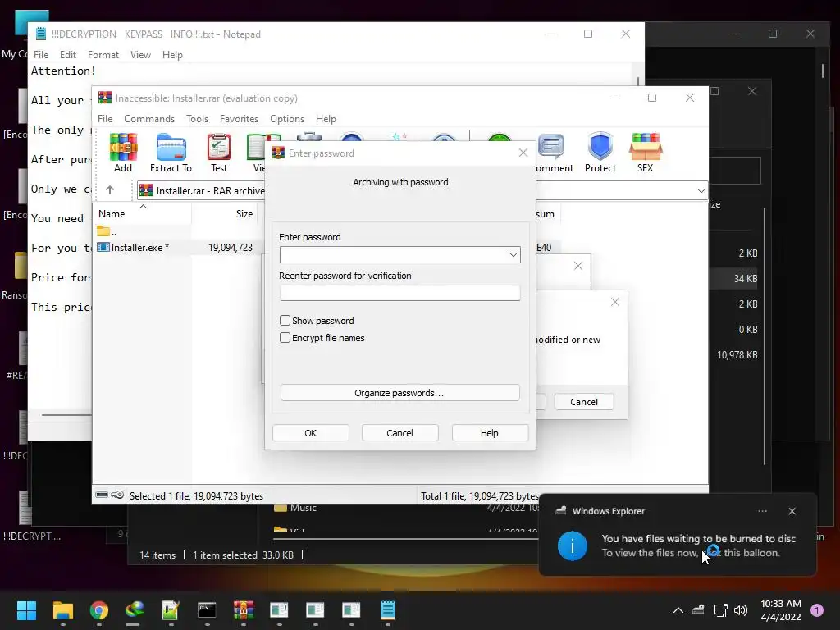Click the Extract To toolbar icon

(x=171, y=153)
